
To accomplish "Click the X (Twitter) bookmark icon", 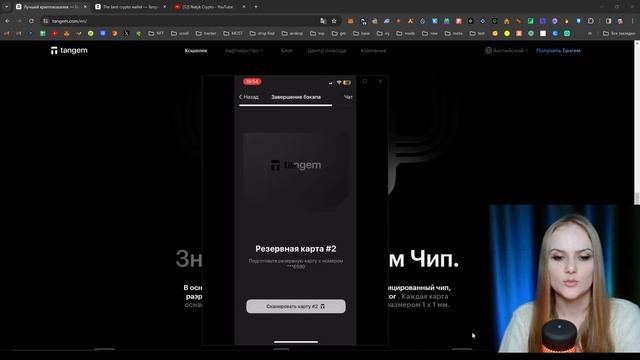I will click(127, 33).
